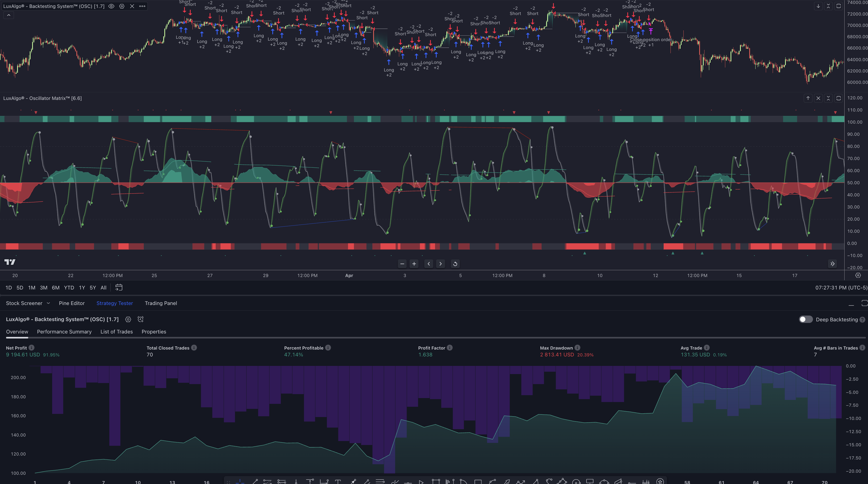Open Backtesting System settings in chart legend
Screen dimensions: 868x484
pos(122,6)
